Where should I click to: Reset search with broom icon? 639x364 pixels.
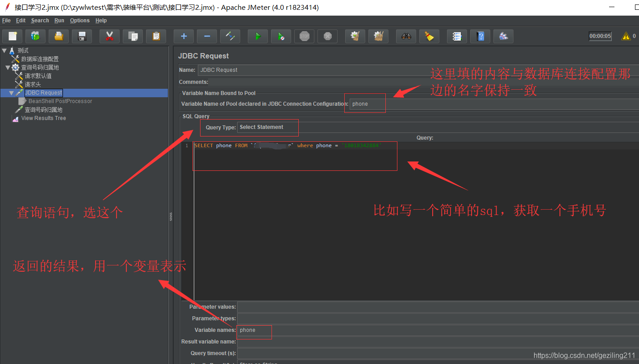(430, 36)
